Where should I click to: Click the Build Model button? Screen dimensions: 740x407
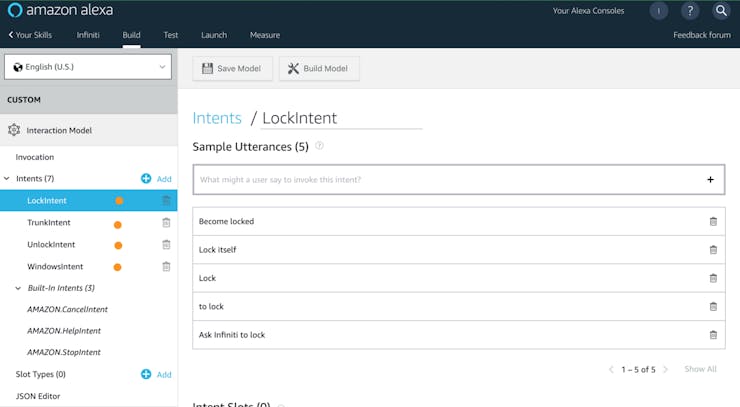click(319, 68)
